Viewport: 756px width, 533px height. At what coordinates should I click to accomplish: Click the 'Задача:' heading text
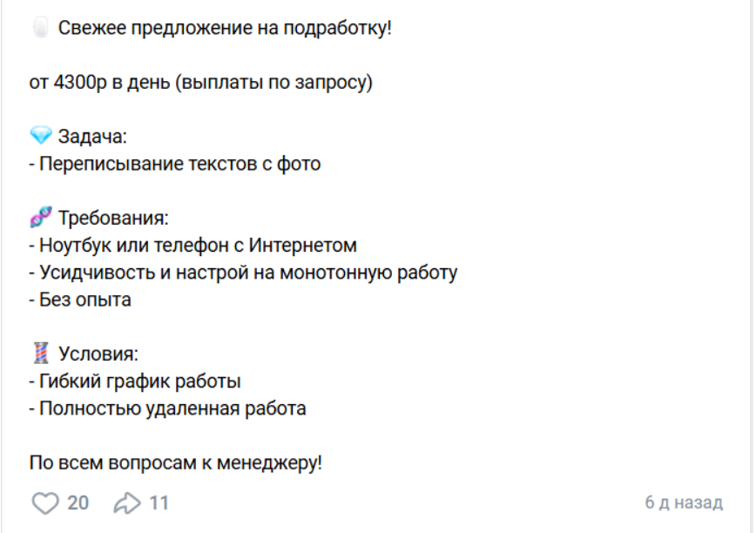[x=92, y=137]
